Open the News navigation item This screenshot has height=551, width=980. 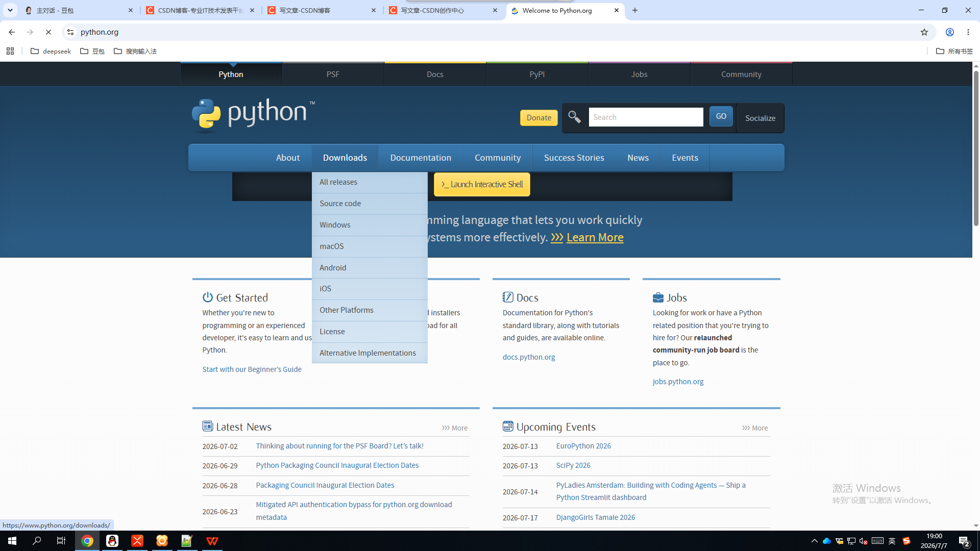click(638, 158)
